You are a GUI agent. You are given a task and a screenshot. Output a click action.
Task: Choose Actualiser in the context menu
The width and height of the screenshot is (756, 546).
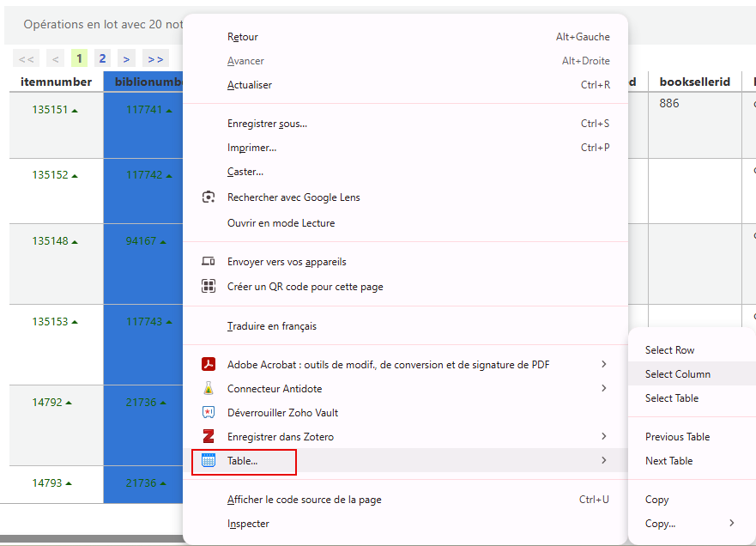click(405, 85)
